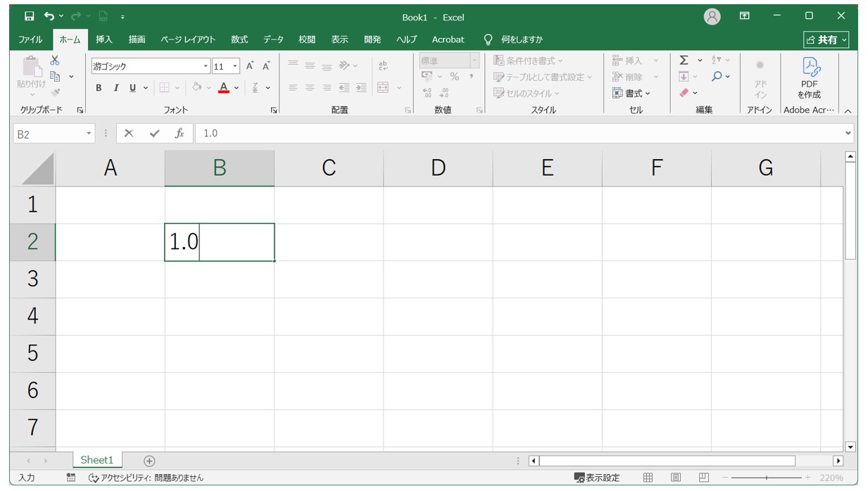The height and width of the screenshot is (491, 868).
Task: Open the font size 11 dropdown
Action: pos(235,66)
